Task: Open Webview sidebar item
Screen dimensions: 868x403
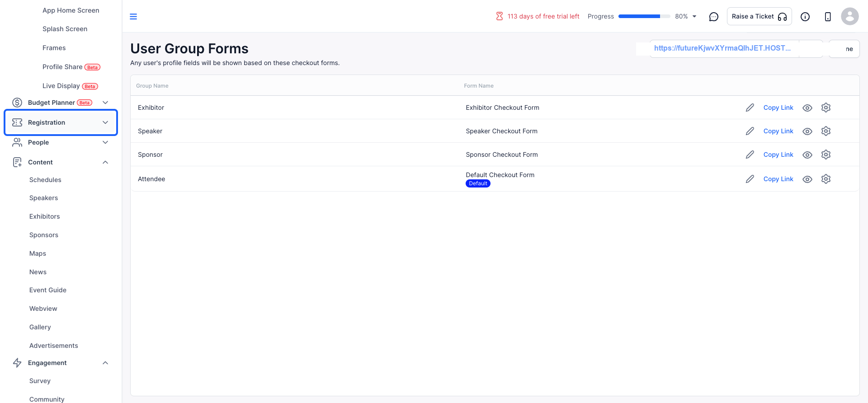Action: 43,309
